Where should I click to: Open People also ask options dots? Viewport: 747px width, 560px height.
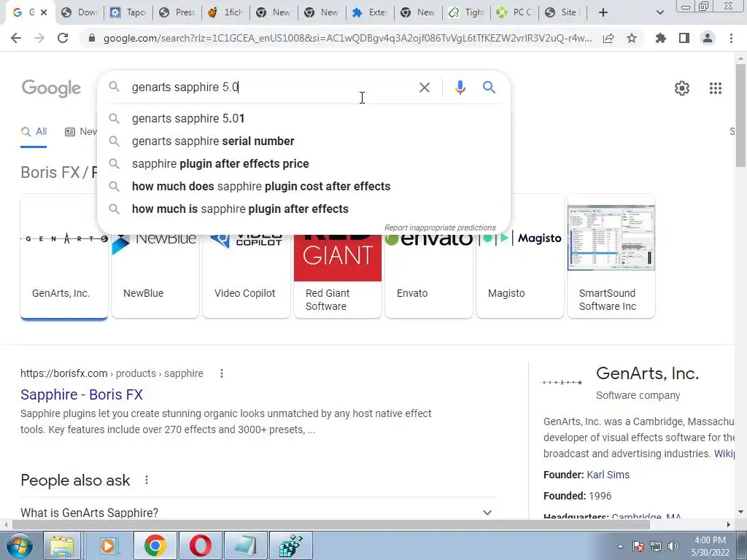[x=147, y=480]
